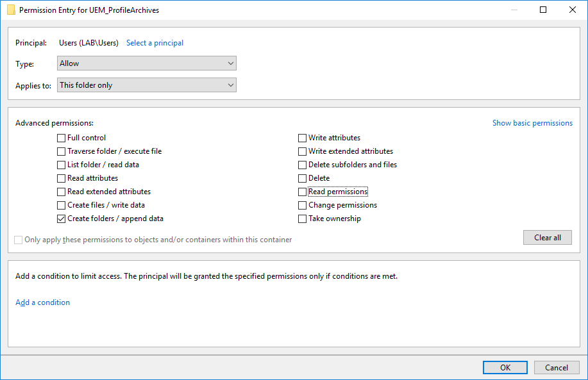The image size is (588, 380).
Task: Toggle the Change permissions checkbox
Action: coord(303,205)
